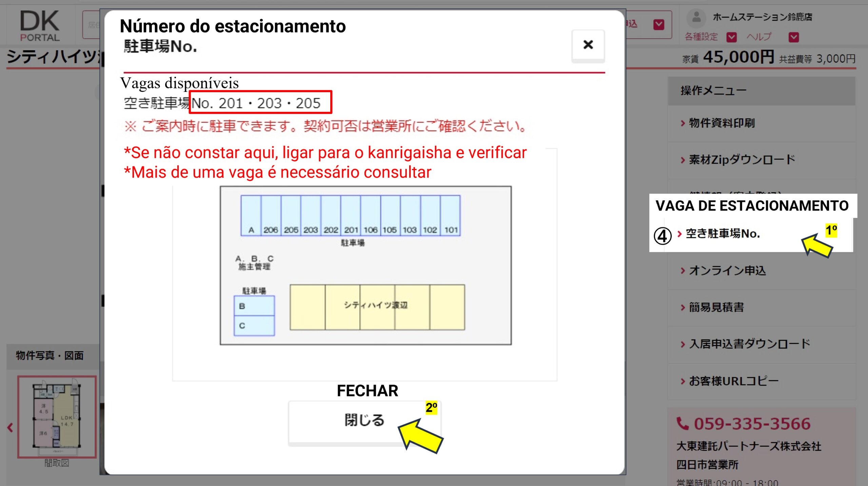Expand the 各種設定 dropdown arrow
868x486 pixels.
click(x=731, y=37)
